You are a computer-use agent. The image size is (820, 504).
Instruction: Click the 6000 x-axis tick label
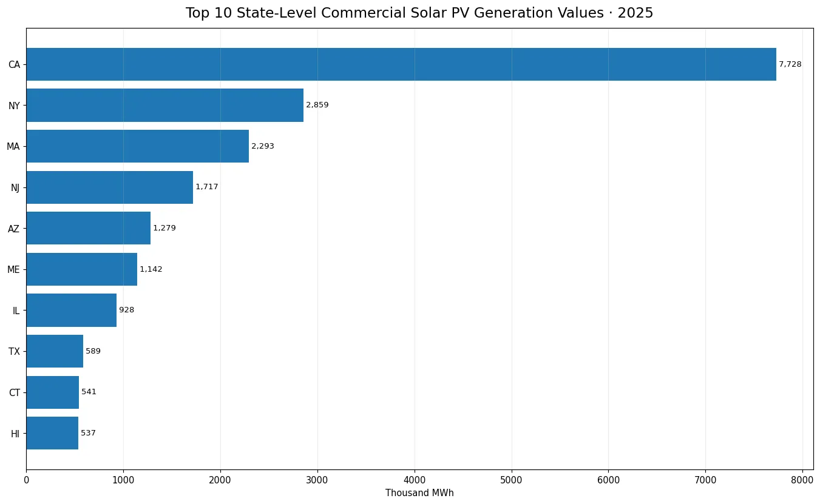[608, 479]
